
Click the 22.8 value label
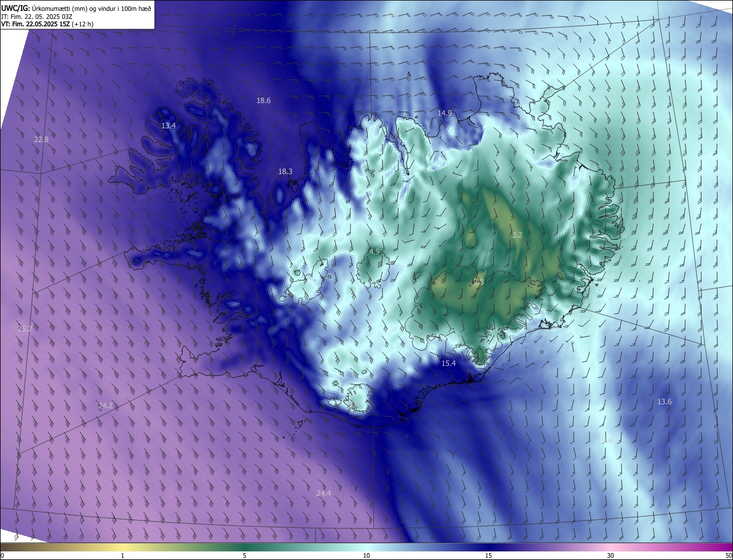point(41,139)
